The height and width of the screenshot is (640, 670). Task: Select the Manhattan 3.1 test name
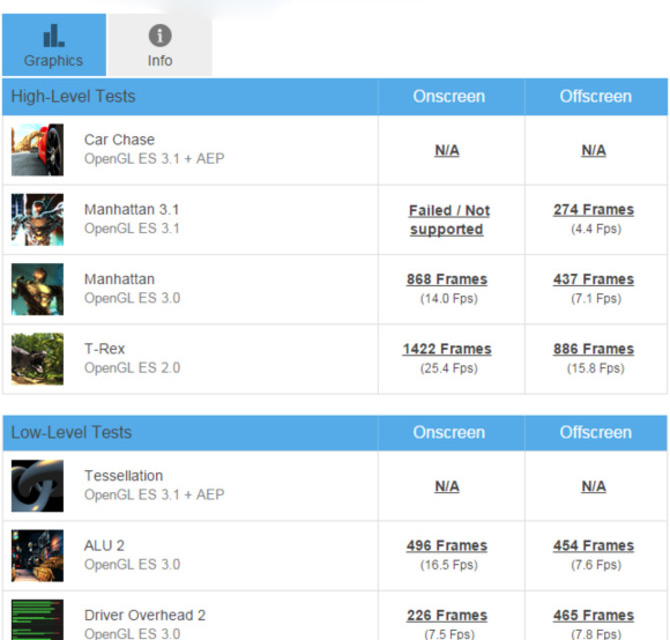132,209
